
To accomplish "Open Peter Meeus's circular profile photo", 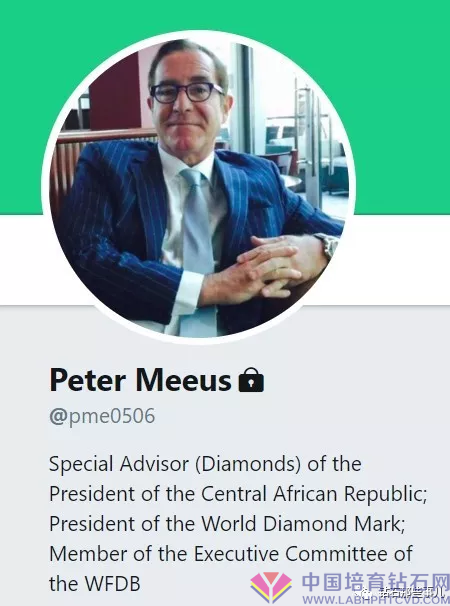I will pos(198,187).
